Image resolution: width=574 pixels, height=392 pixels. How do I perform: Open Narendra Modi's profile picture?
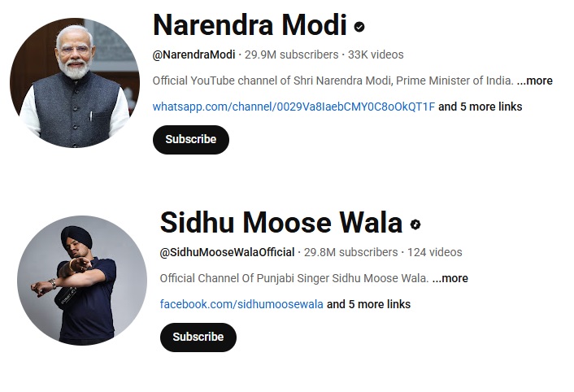(75, 83)
